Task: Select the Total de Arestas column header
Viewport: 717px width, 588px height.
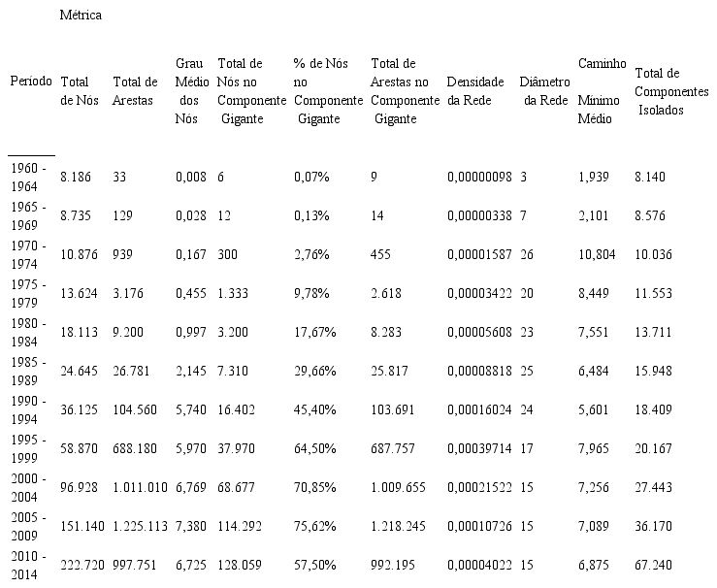Action: pyautogui.click(x=135, y=90)
